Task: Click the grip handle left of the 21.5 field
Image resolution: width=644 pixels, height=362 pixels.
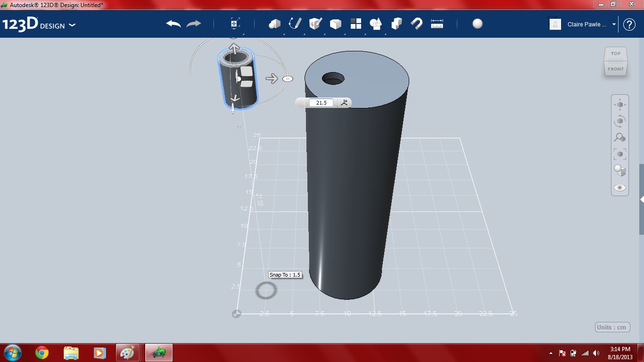Action: (301, 103)
